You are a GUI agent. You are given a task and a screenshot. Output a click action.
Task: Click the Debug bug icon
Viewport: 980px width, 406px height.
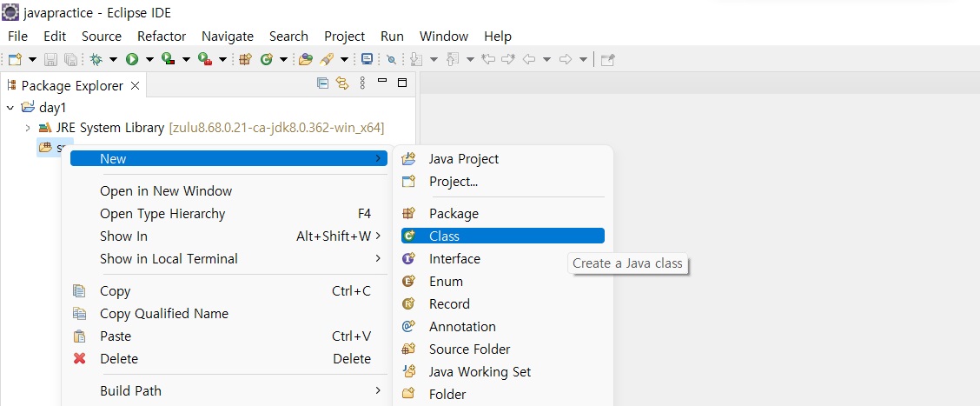click(x=96, y=59)
